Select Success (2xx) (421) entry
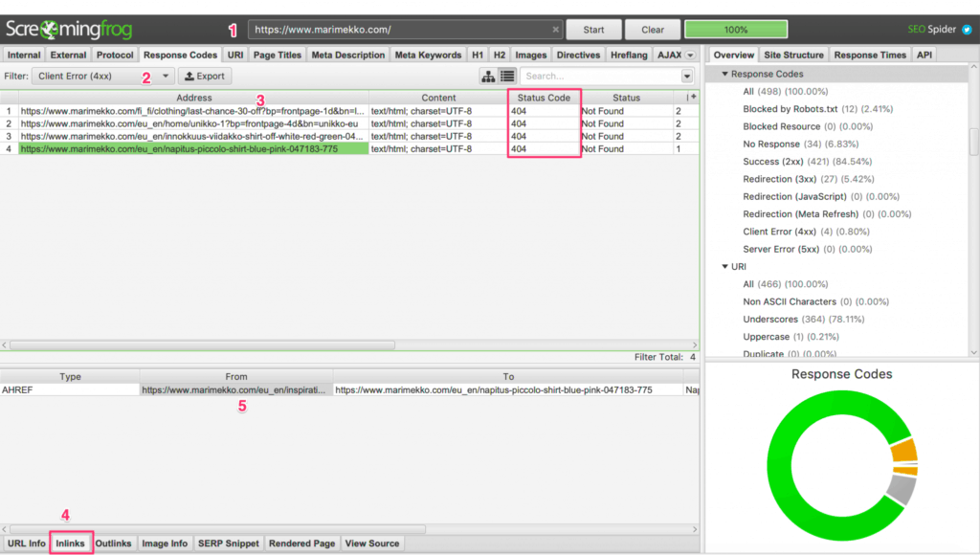The height and width of the screenshot is (555, 980). pos(807,162)
